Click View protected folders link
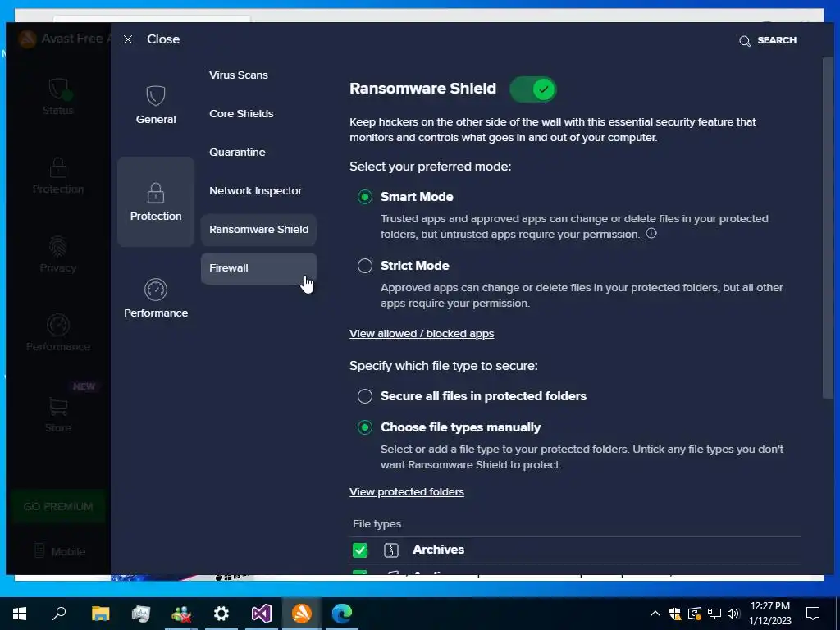The width and height of the screenshot is (840, 630). tap(407, 492)
